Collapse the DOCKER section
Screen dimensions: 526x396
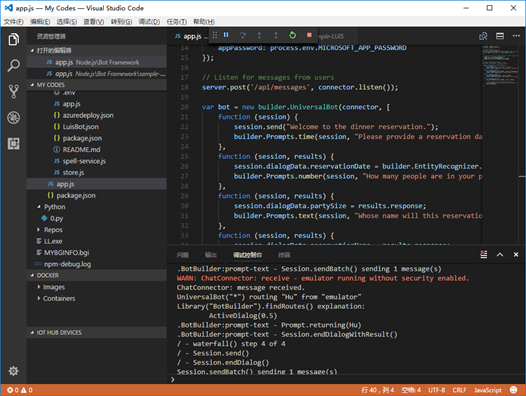pyautogui.click(x=97, y=276)
